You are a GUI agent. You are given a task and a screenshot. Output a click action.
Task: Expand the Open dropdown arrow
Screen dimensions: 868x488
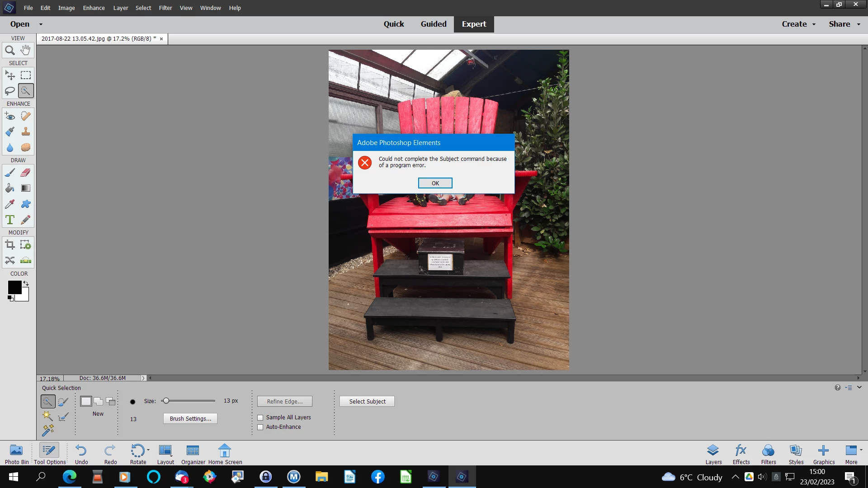pos(41,24)
